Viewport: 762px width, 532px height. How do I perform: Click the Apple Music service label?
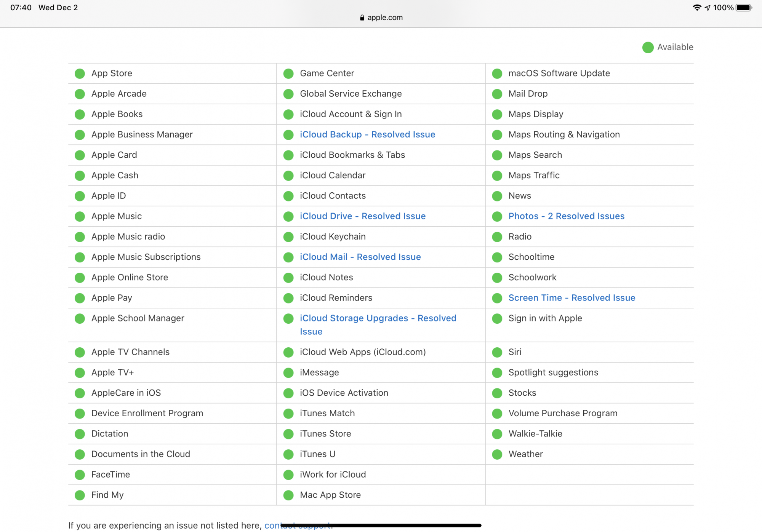click(116, 216)
